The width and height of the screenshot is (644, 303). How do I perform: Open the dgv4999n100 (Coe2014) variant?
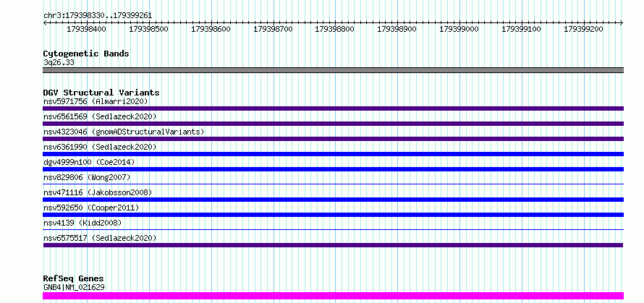click(89, 162)
